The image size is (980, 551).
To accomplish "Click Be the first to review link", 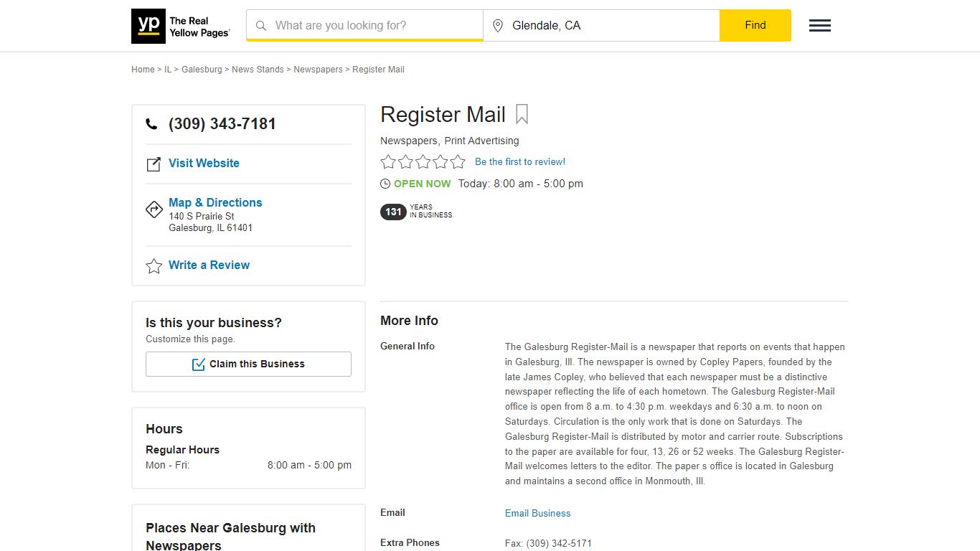I will tap(520, 161).
